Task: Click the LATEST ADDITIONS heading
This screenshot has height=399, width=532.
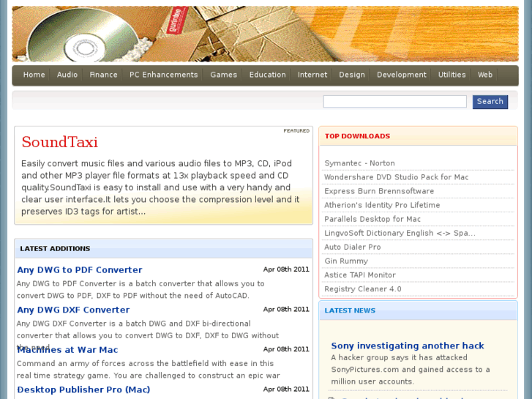Action: coord(55,249)
